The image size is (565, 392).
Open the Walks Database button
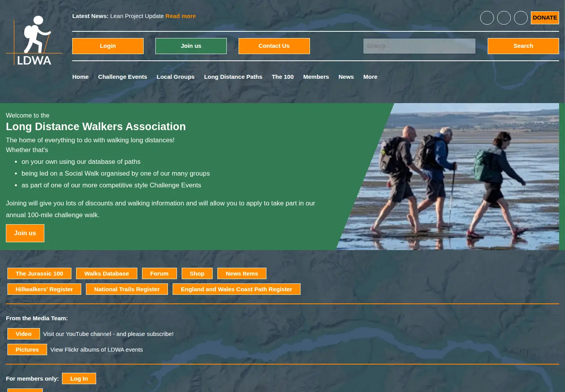[107, 274]
